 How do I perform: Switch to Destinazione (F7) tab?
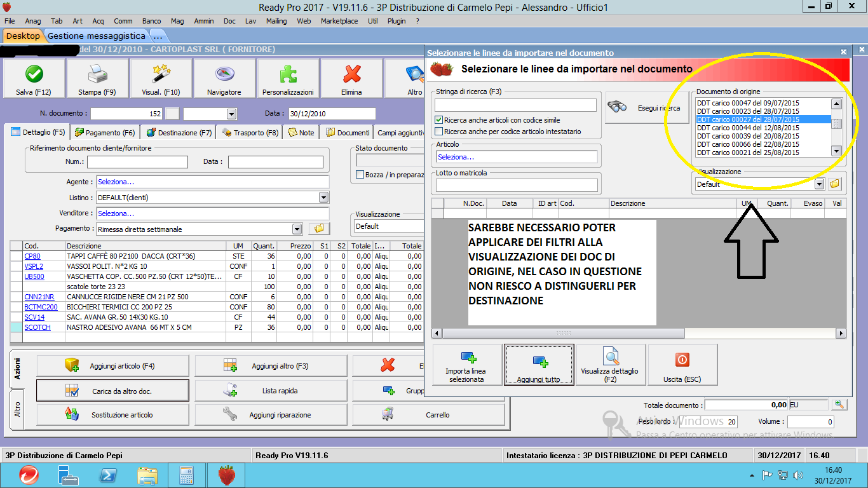click(179, 133)
